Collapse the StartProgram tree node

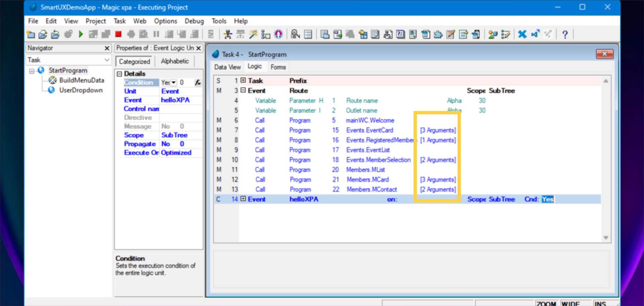coord(32,71)
